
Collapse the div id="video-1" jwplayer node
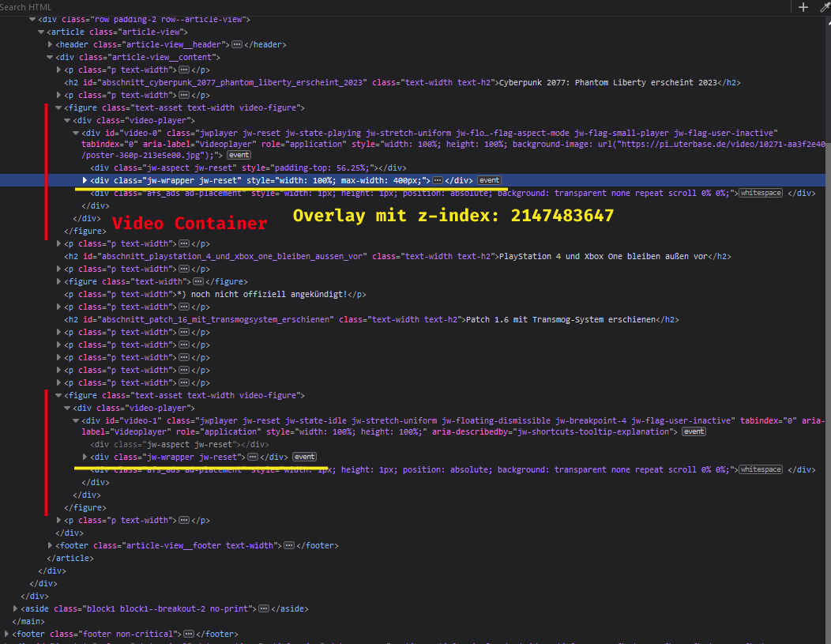[x=76, y=421]
